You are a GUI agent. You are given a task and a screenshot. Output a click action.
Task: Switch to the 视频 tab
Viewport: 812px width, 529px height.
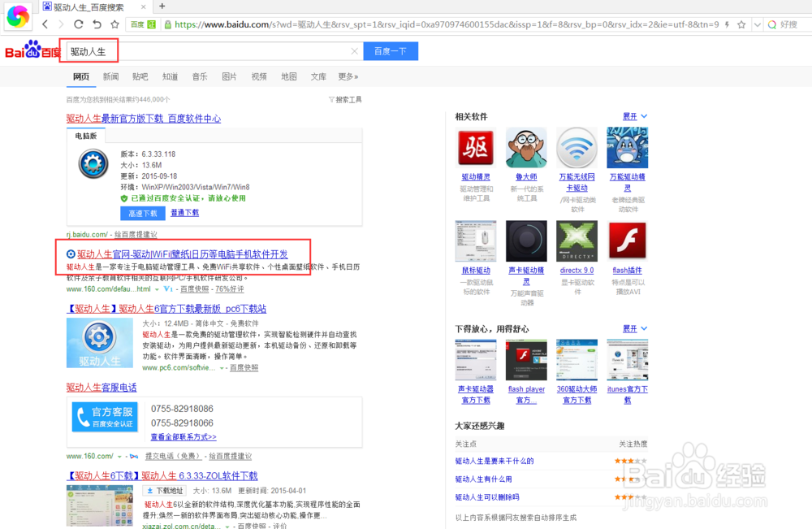(259, 76)
